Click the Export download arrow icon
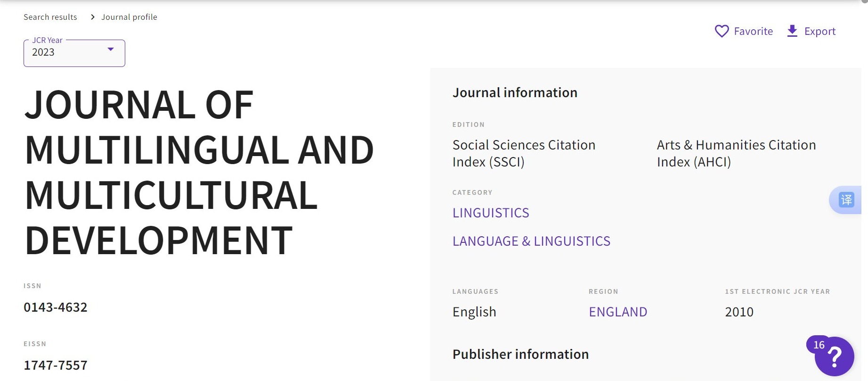This screenshot has width=868, height=381. pyautogui.click(x=792, y=31)
